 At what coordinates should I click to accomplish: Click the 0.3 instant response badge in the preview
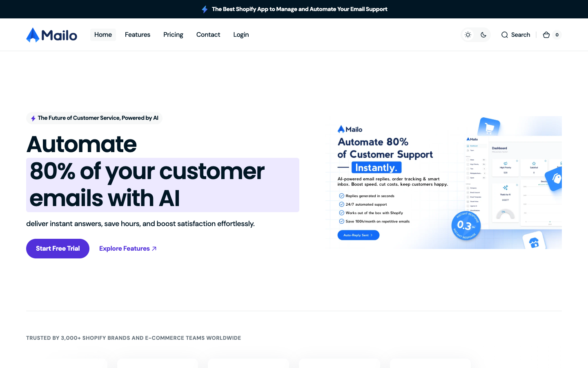tap(466, 225)
